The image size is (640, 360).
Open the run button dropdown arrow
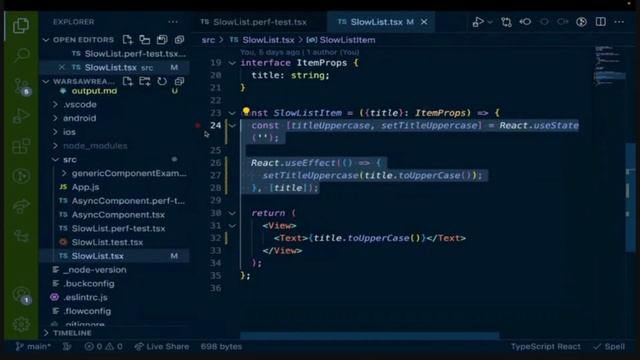tap(490, 22)
